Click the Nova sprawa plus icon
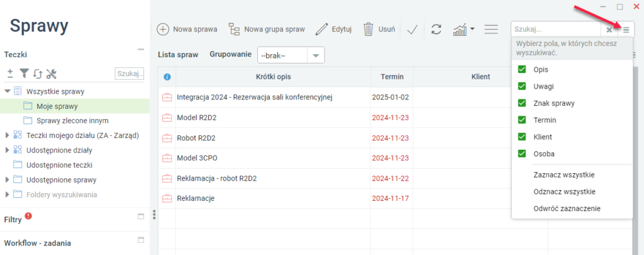This screenshot has height=255, width=644. point(163,29)
